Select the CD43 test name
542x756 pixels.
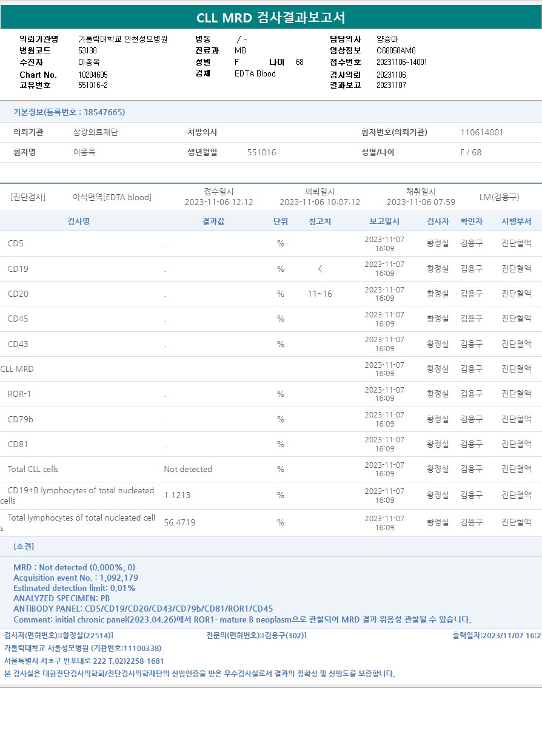coord(18,344)
